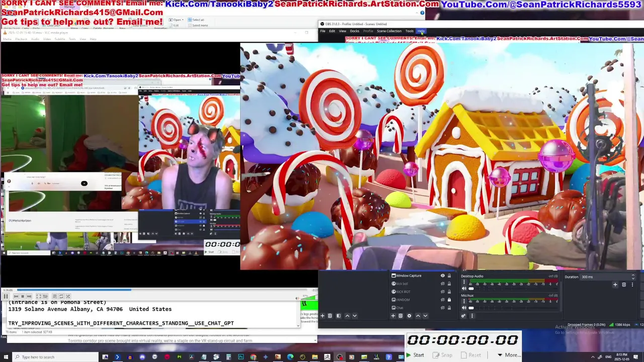The width and height of the screenshot is (644, 362).
Task: Open OBS Scene Collection menu
Action: (x=389, y=31)
